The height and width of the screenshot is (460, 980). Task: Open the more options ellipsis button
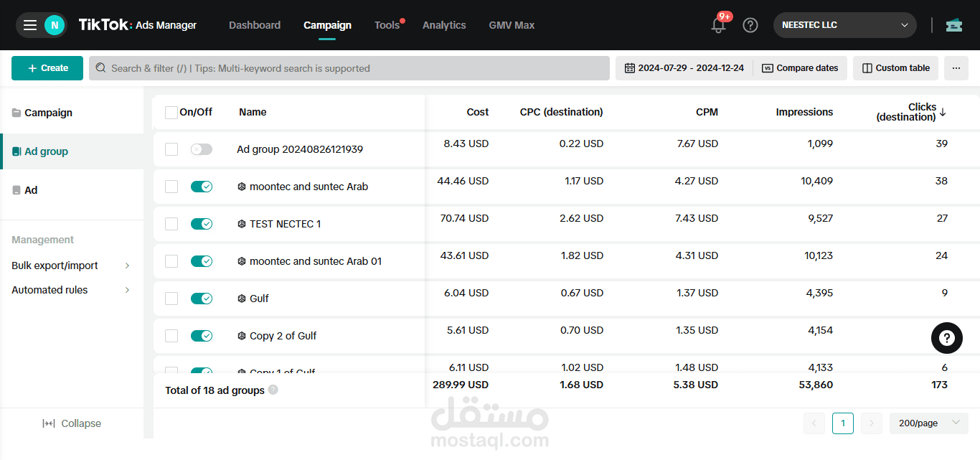[956, 68]
